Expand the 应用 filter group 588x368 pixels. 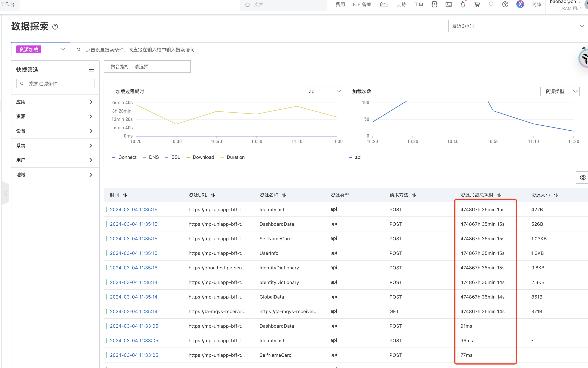[55, 102]
